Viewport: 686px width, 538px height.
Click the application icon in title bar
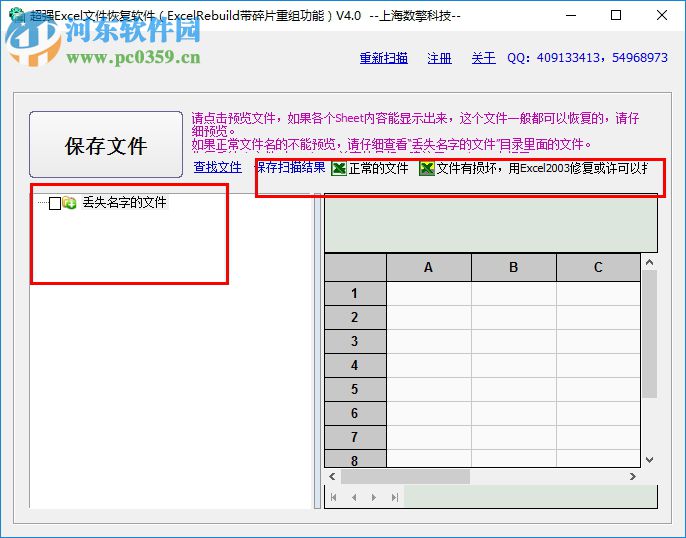click(17, 15)
